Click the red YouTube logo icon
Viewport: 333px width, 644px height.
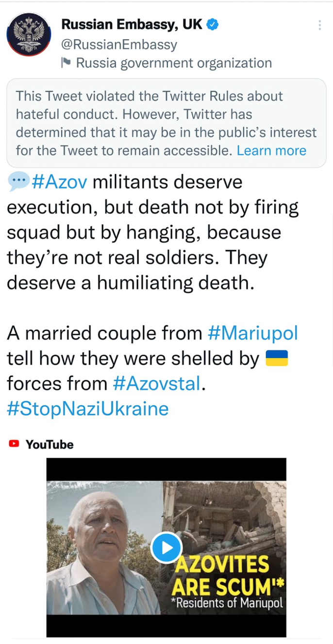14,443
